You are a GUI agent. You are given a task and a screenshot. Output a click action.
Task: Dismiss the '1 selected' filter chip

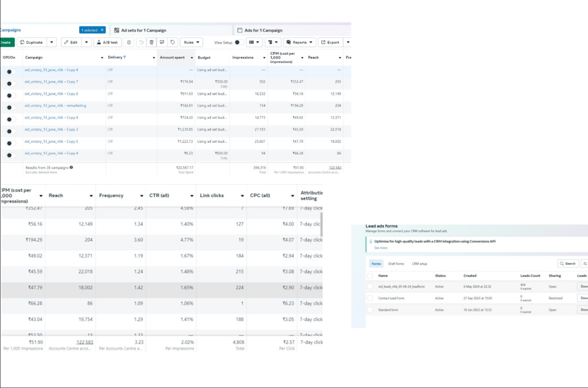click(x=102, y=30)
